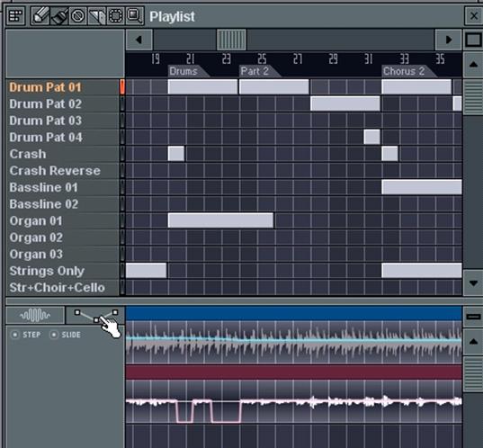Click the audio tracks vertical scrollbar thumb
The height and width of the screenshot is (448, 483).
click(473, 373)
